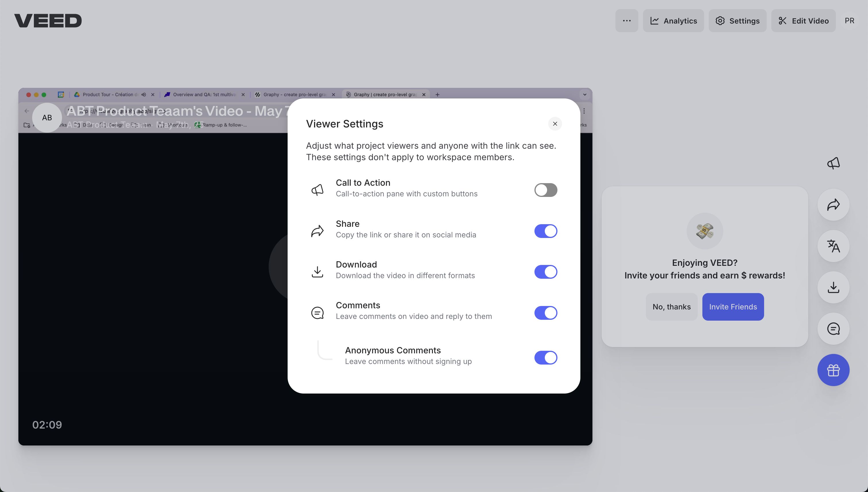Open the comments sidebar icon

click(833, 328)
